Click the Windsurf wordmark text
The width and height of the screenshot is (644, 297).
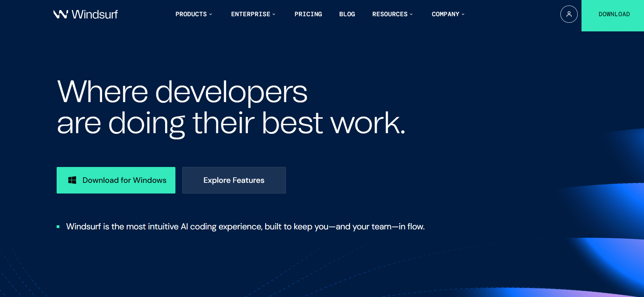(x=95, y=14)
